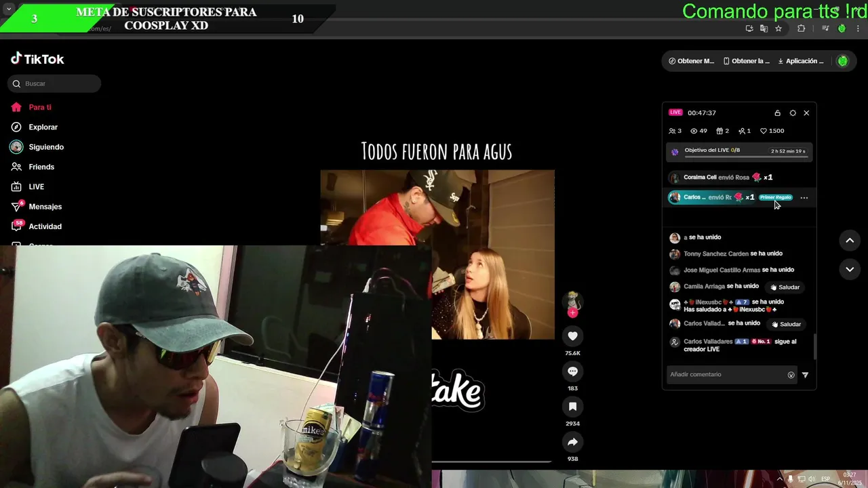The width and height of the screenshot is (868, 488).
Task: Open the browser extensions puzzle icon
Action: [801, 28]
